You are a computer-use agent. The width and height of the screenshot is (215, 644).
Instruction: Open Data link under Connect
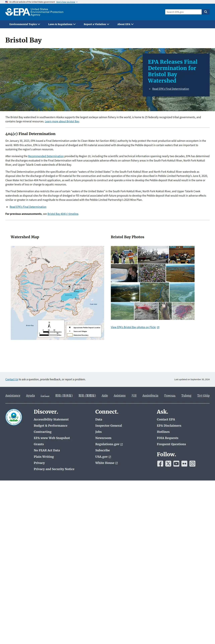pos(99,419)
